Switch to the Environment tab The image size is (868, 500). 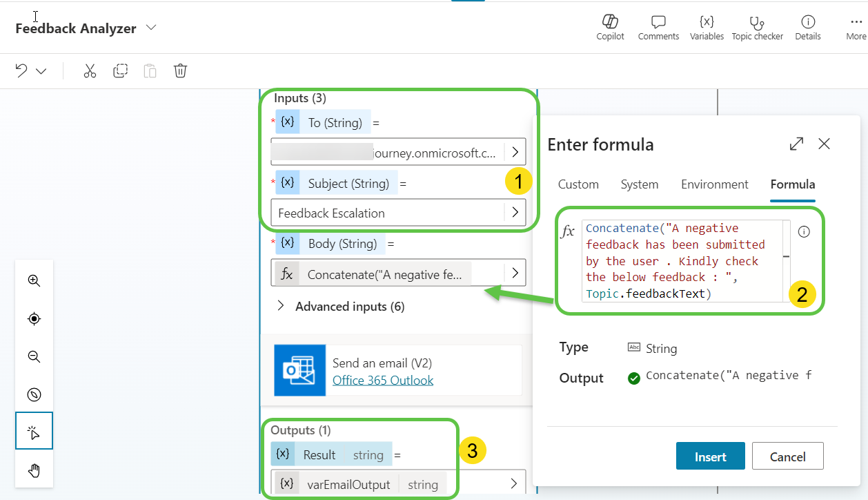[714, 184]
